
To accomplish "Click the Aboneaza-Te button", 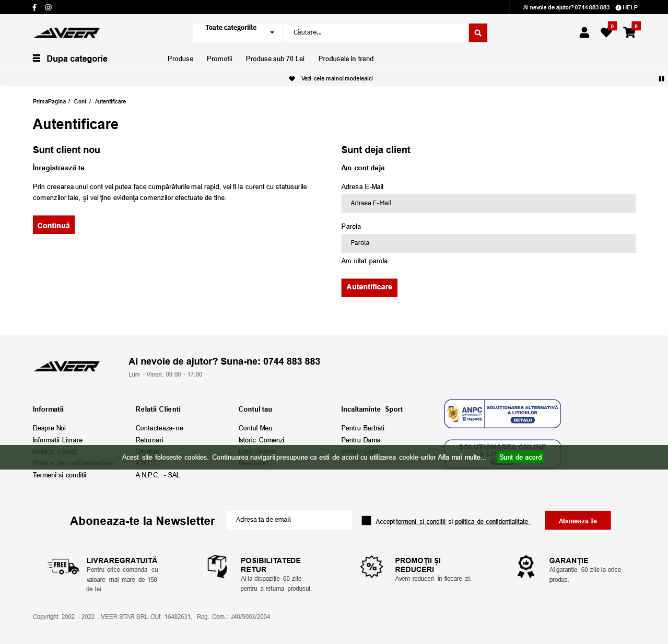I will point(578,520).
